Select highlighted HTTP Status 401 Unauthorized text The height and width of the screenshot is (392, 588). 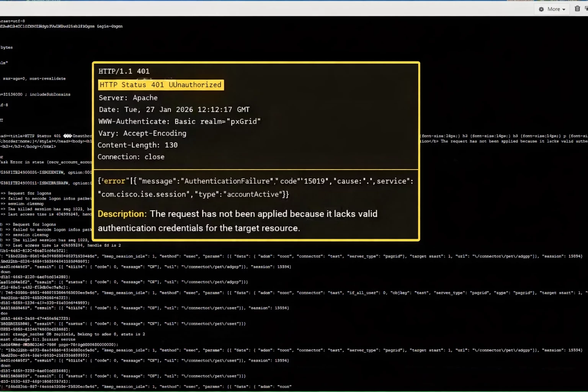161,85
